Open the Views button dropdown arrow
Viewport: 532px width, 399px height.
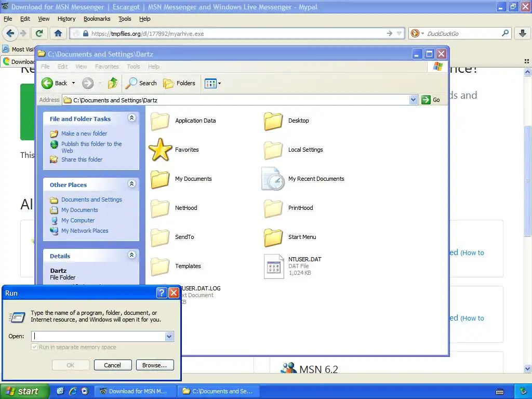coord(220,83)
